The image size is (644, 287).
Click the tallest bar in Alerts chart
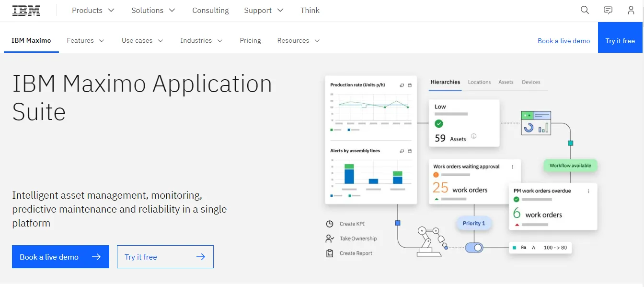349,174
